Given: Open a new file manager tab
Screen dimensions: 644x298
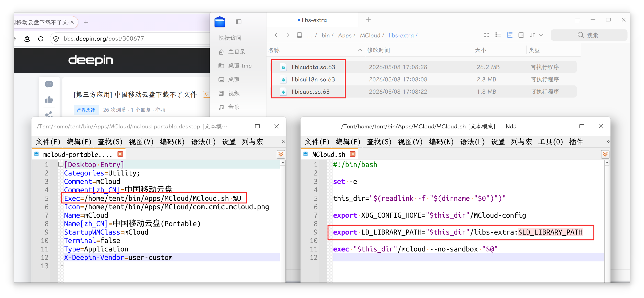Looking at the screenshot, I should point(368,20).
